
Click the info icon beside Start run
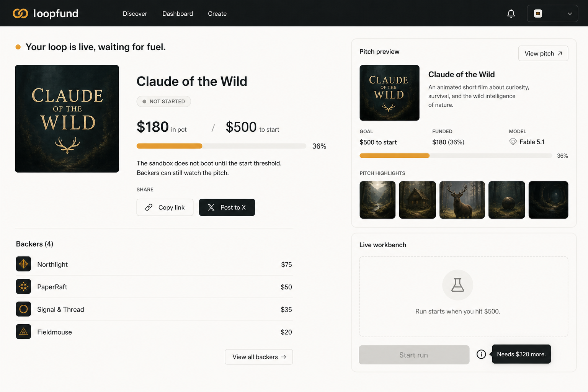coord(481,354)
